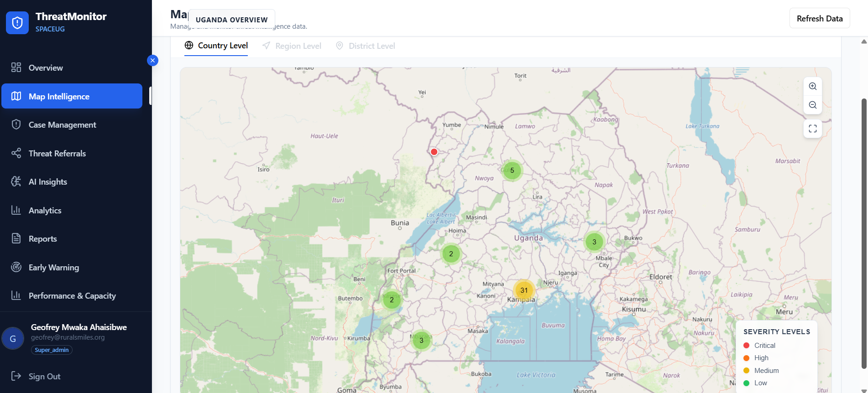Navigate to Overview in the sidebar
Viewport: 868px width, 393px height.
(x=46, y=68)
